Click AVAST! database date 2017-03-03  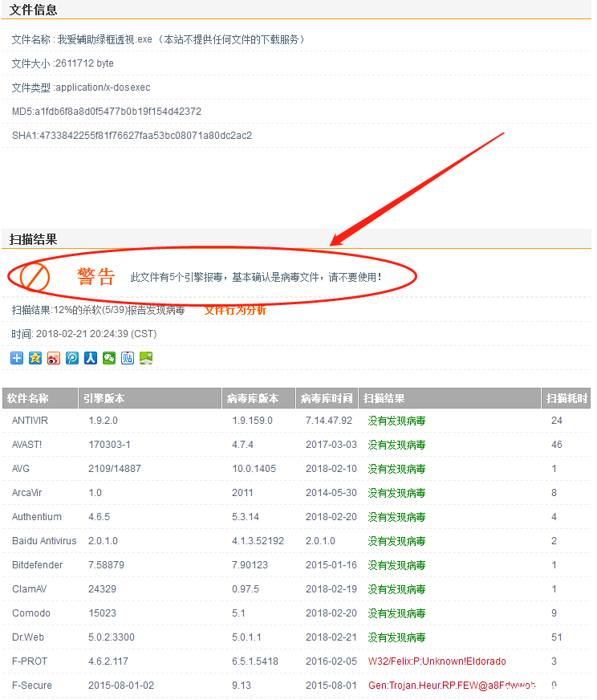331,445
